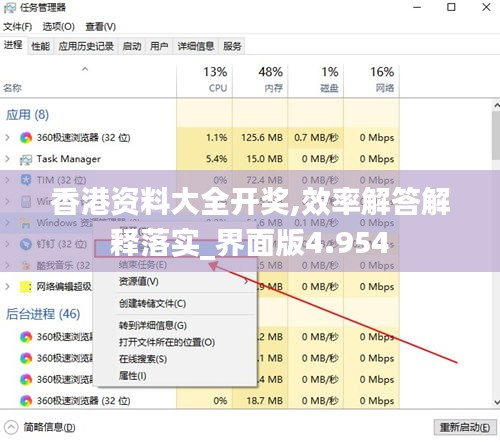This screenshot has width=500, height=442.
Task: Sort processes by CPU column header
Action: click(205, 80)
